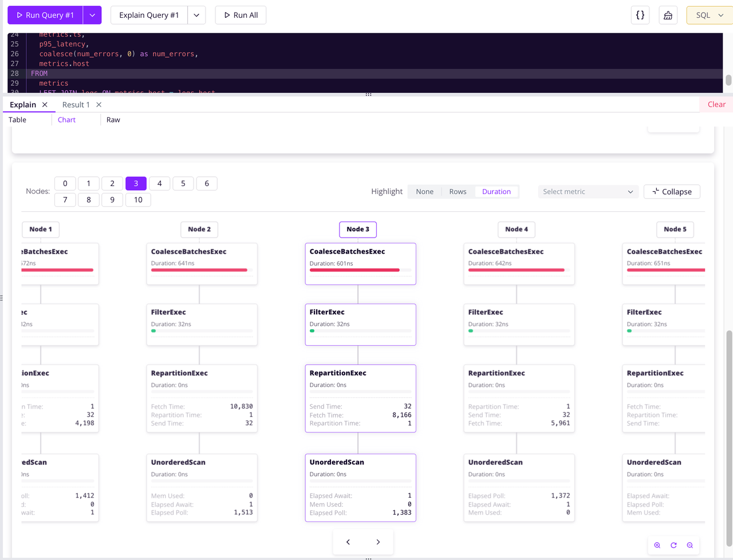
Task: Switch to the Raw view tab
Action: (x=113, y=120)
